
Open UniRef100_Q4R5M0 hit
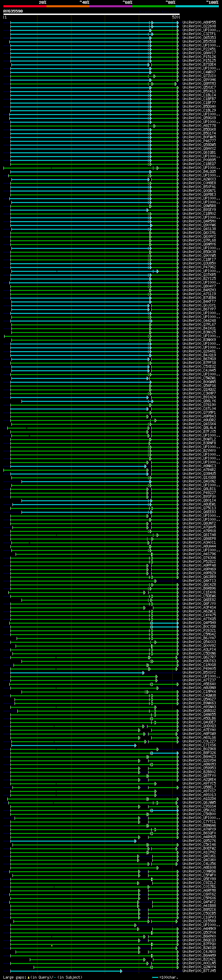pos(199,221)
